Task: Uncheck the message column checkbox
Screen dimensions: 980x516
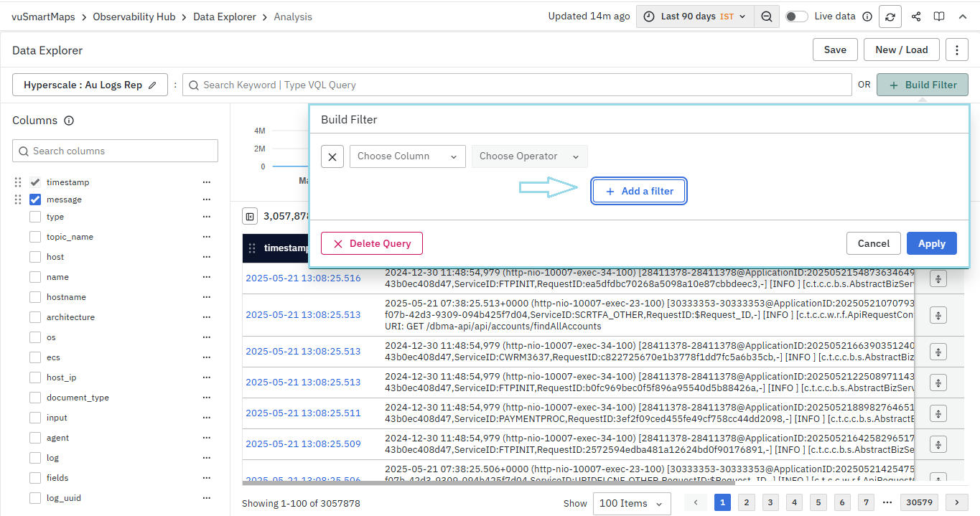Action: click(35, 200)
